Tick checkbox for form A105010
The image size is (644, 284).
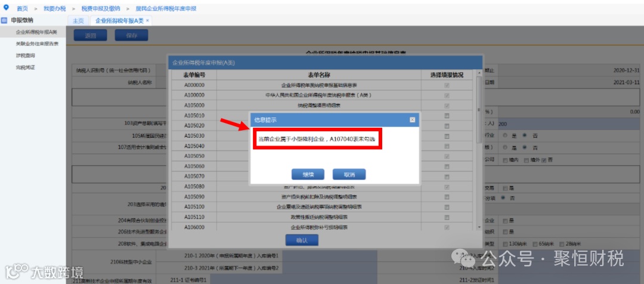(447, 116)
